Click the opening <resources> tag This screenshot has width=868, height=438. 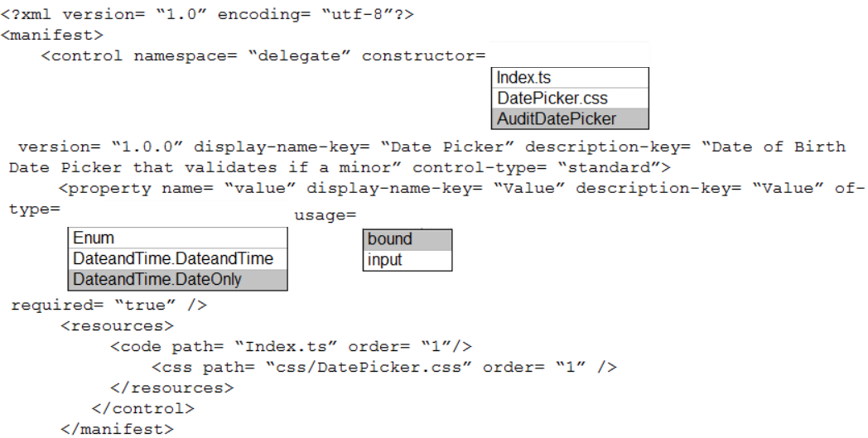[x=117, y=325]
